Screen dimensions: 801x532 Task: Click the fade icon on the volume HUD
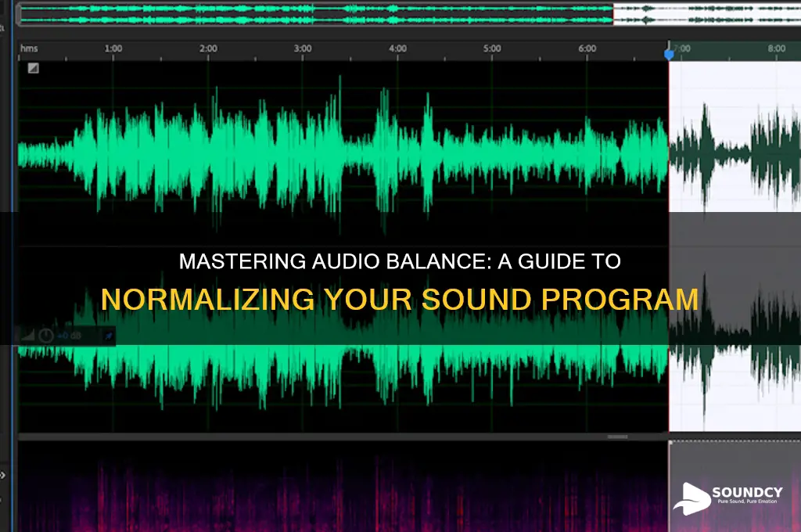[27, 336]
